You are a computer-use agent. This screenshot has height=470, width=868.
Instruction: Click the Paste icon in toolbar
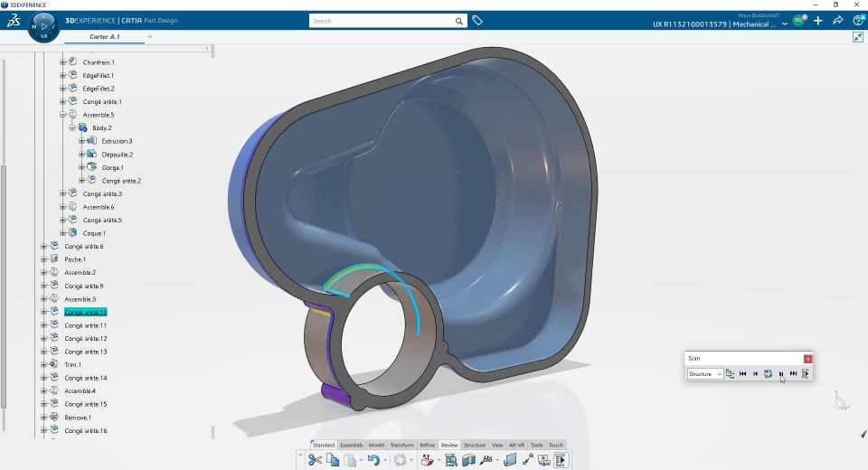click(x=350, y=459)
